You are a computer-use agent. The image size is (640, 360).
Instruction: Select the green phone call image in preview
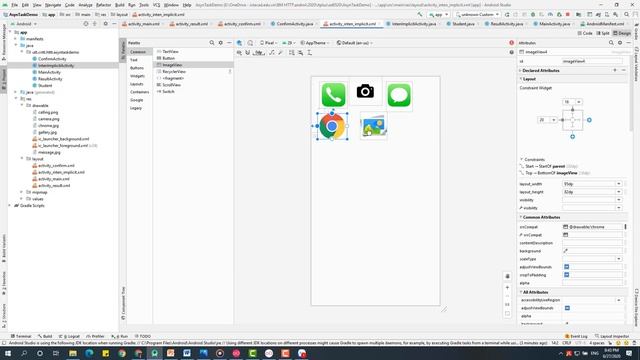[x=333, y=95]
